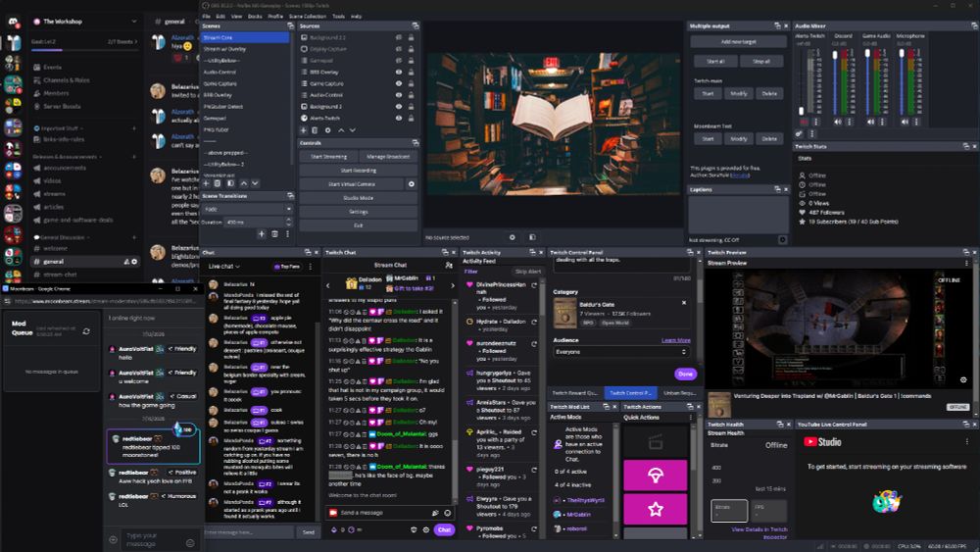This screenshot has height=552, width=980.
Task: Open Discord direct messages home icon
Action: tap(13, 22)
